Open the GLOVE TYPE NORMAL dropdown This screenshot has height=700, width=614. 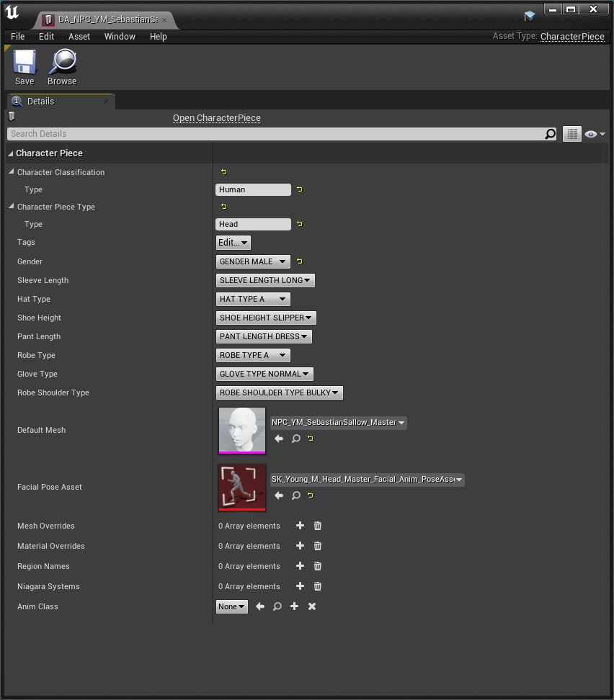pyautogui.click(x=264, y=374)
